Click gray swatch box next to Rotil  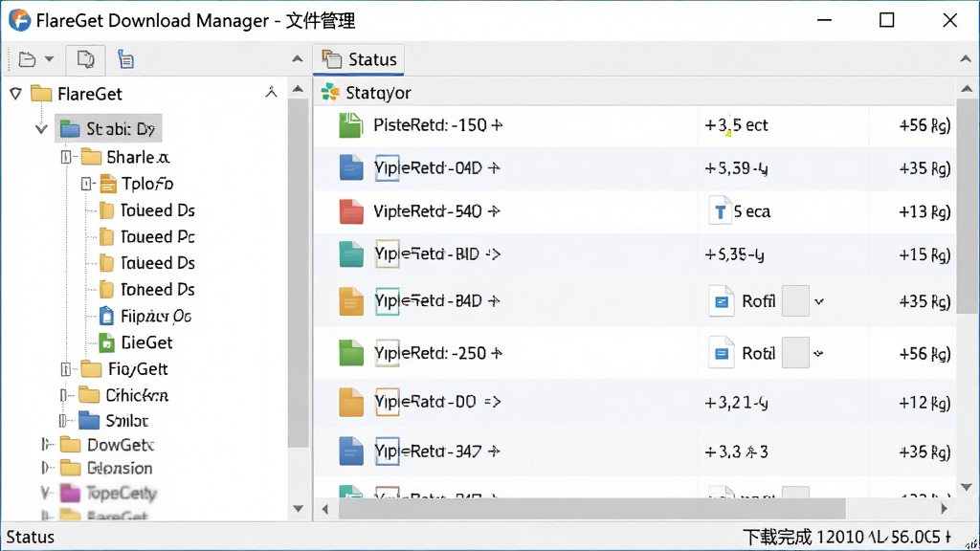point(795,353)
